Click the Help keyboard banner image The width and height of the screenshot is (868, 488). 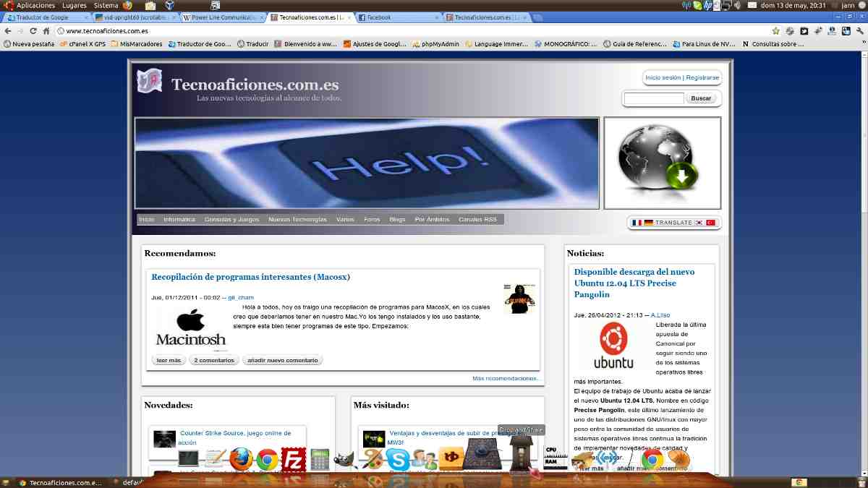coord(367,163)
